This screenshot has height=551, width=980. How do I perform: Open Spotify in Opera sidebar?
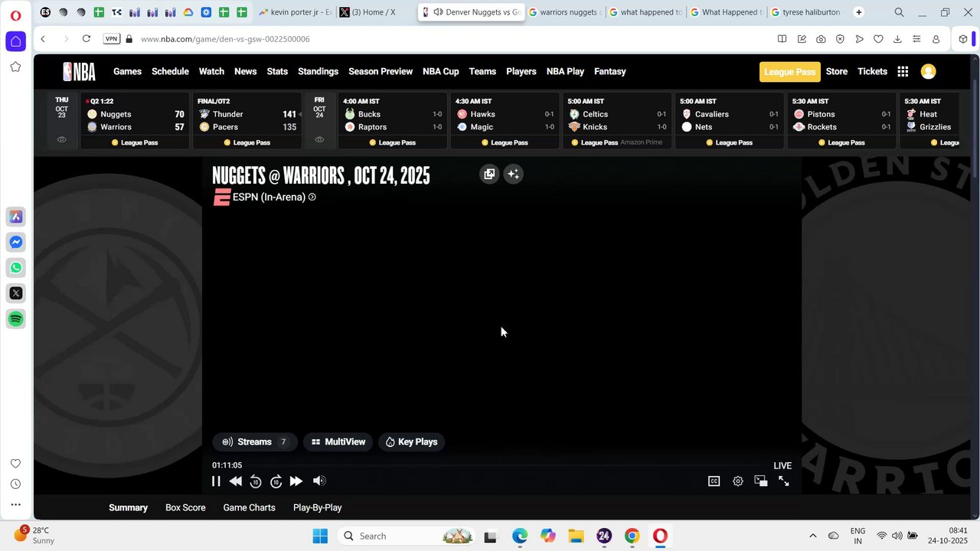[x=15, y=318]
